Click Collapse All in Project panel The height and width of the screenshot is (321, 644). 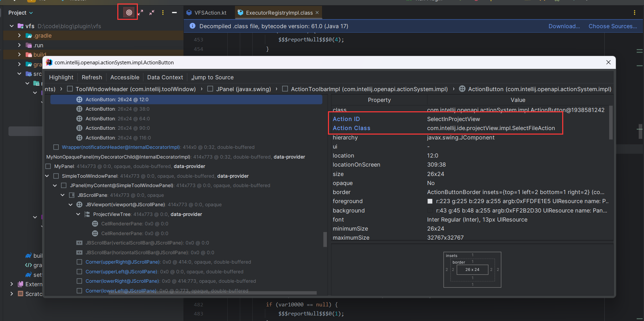click(x=152, y=13)
